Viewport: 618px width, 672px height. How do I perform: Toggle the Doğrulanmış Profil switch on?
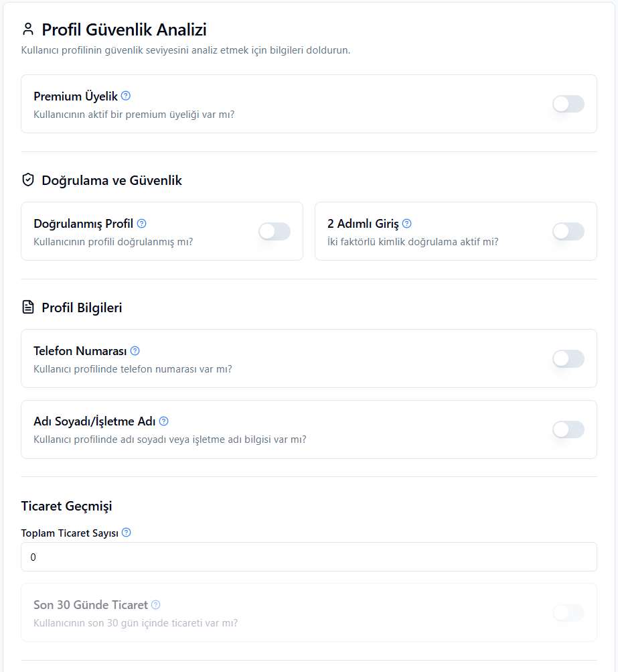275,231
